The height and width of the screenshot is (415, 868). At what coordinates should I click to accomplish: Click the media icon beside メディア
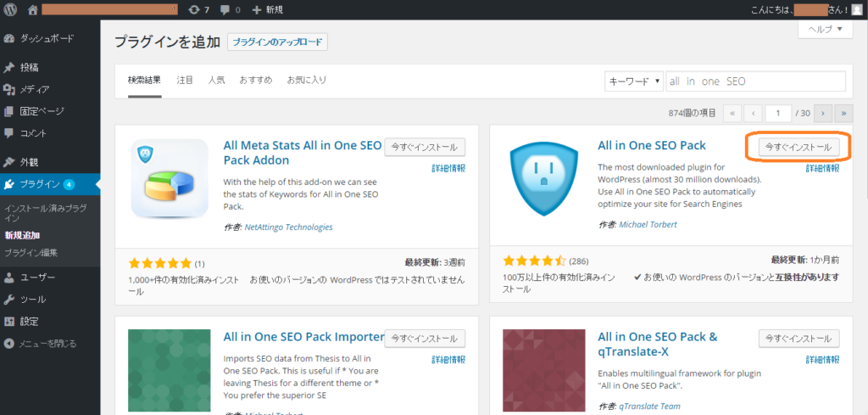coord(8,89)
